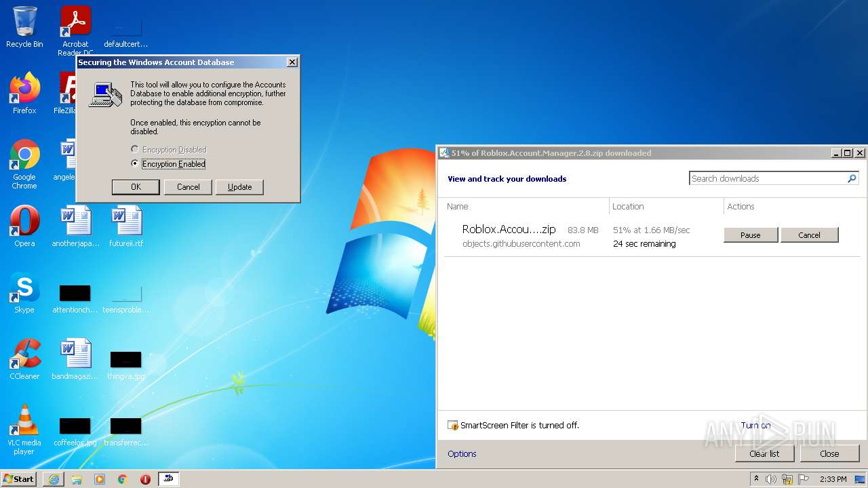Launch the CCleaner desktop shortcut

pyautogui.click(x=24, y=359)
